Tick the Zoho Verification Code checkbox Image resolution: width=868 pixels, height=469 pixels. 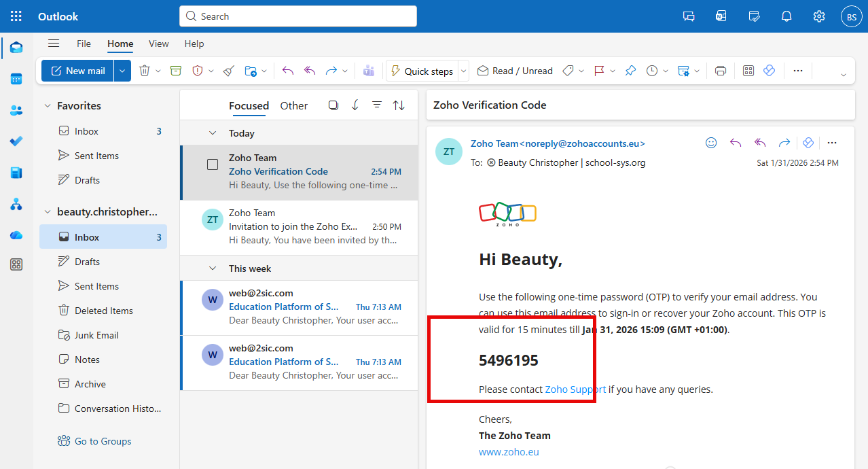pos(213,164)
